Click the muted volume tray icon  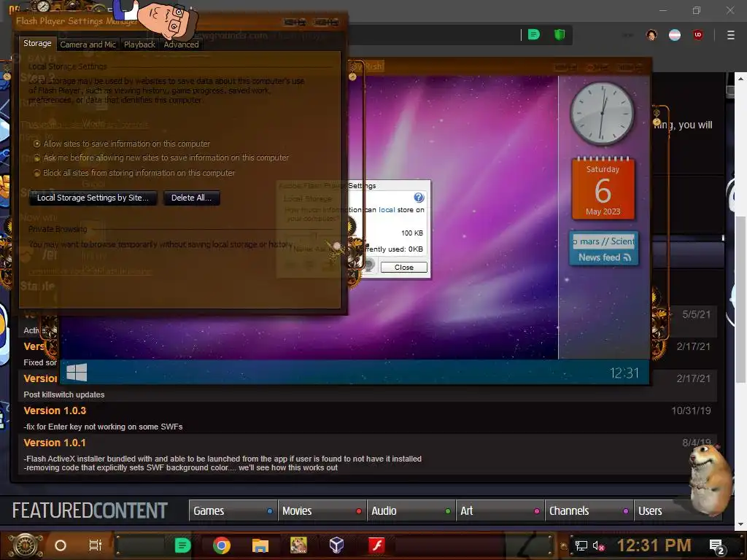coord(598,545)
